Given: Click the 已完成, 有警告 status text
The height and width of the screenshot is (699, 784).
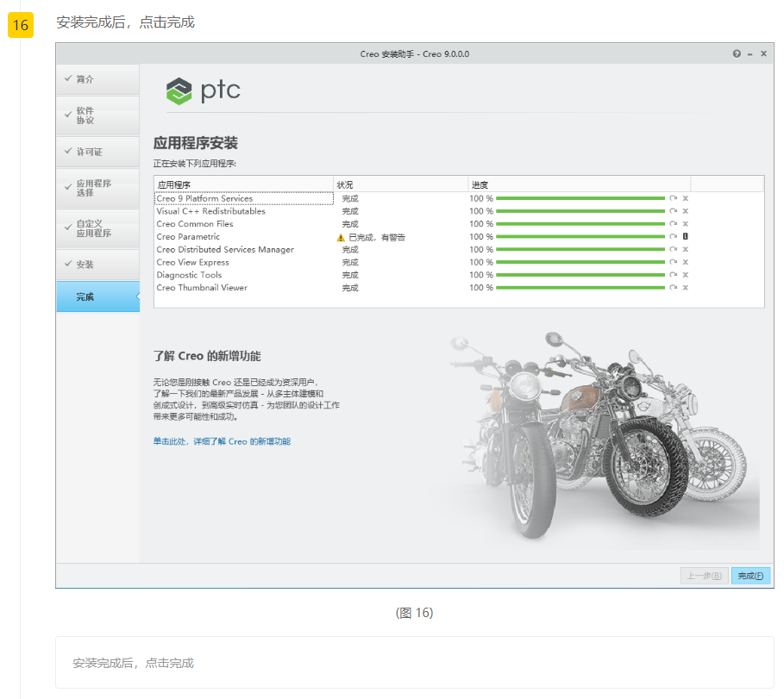Looking at the screenshot, I should (377, 237).
